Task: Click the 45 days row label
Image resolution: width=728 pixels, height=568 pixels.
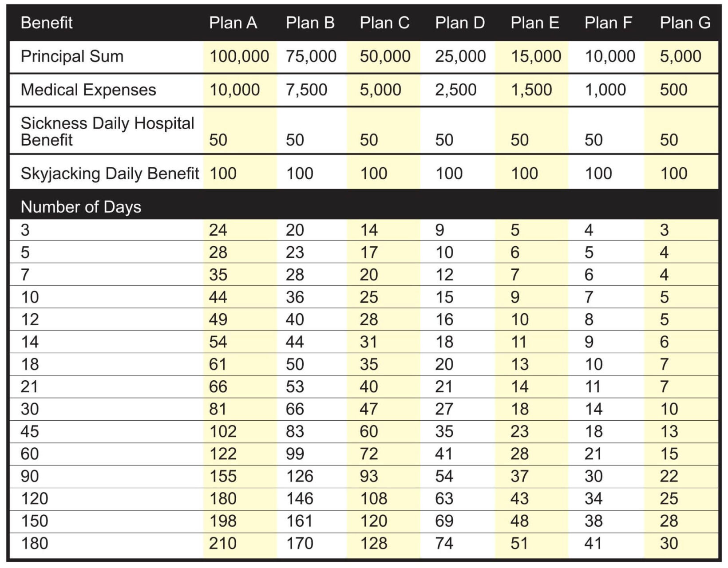Action: (x=30, y=431)
